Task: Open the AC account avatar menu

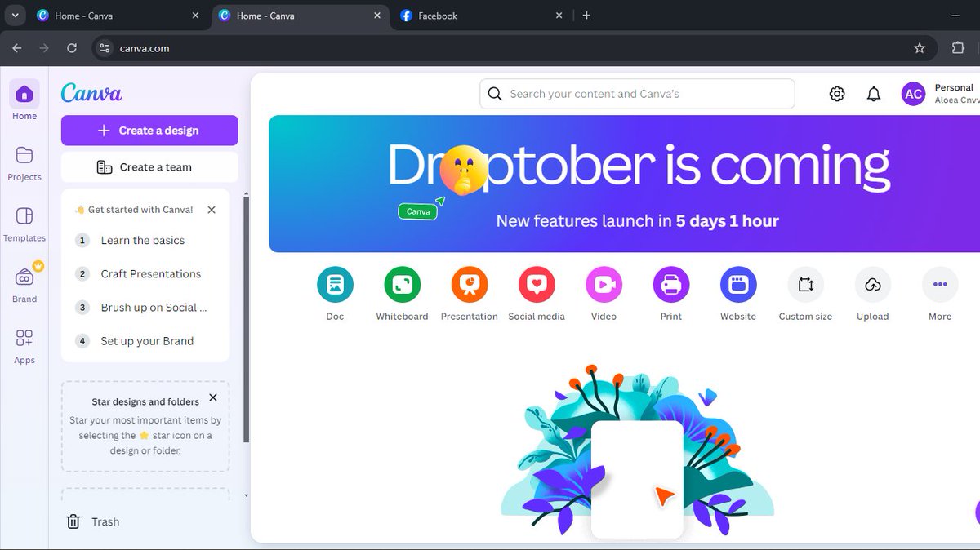Action: click(x=913, y=94)
